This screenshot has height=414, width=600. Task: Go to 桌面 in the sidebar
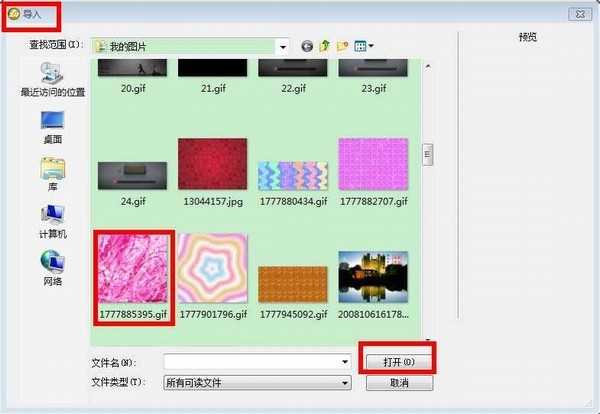pos(52,126)
